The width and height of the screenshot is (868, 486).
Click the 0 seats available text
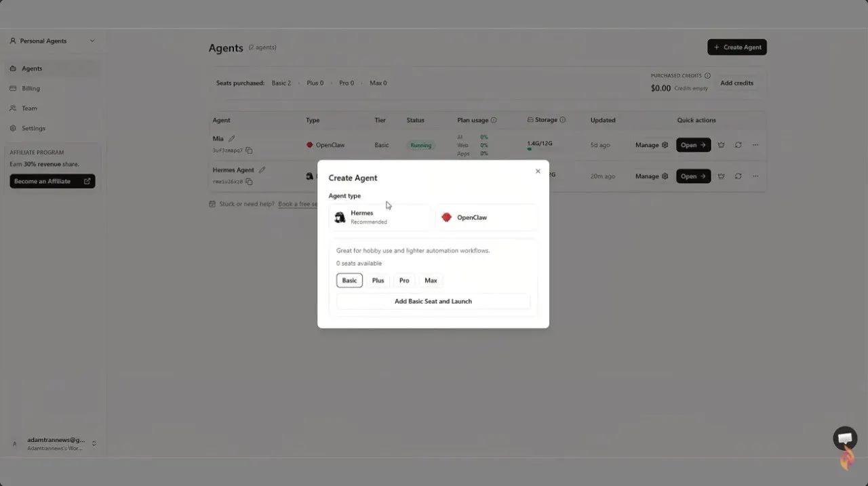359,264
